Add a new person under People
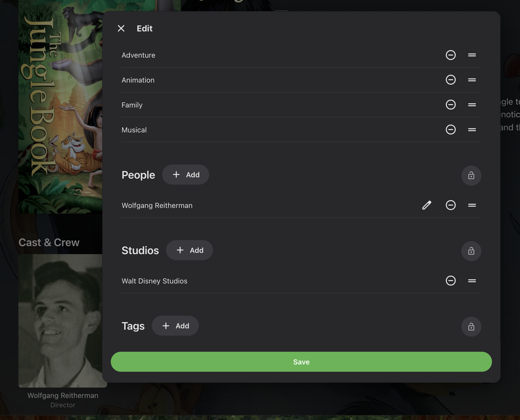This screenshot has width=520, height=420. pyautogui.click(x=186, y=175)
